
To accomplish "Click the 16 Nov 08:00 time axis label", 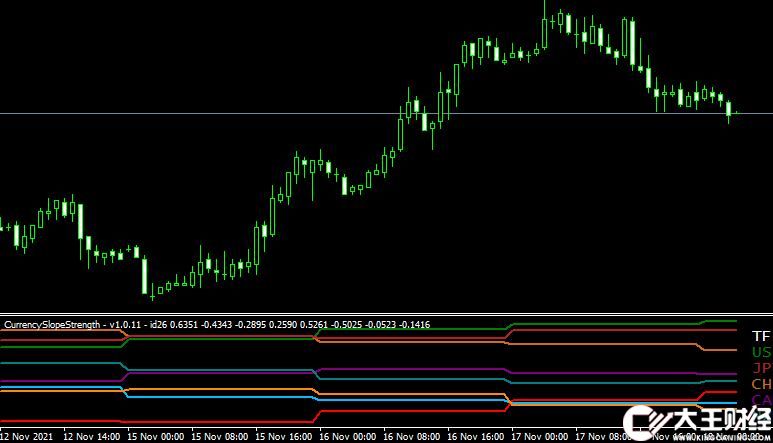I will [412, 437].
